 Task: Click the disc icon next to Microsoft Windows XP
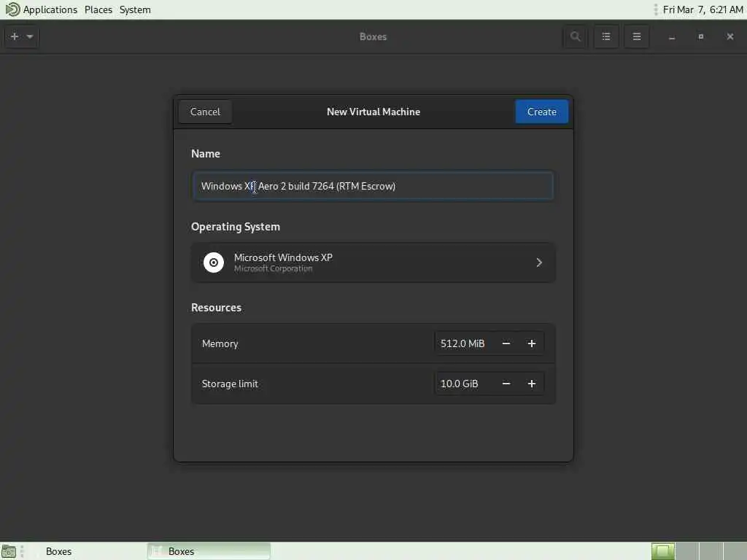pos(214,262)
